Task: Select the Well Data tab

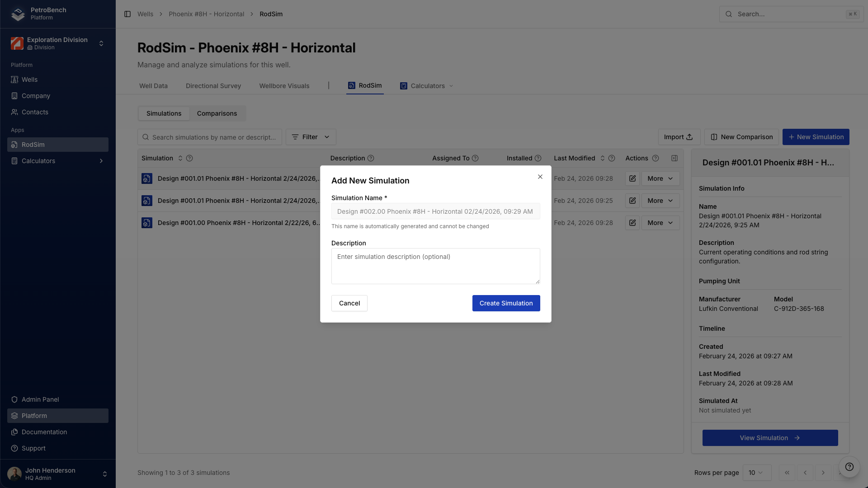Action: 153,86
